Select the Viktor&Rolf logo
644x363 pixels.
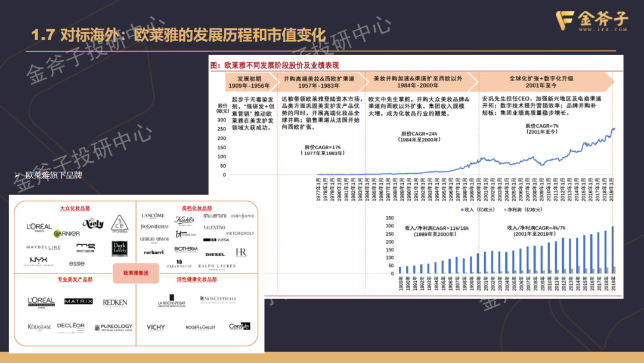click(x=240, y=233)
